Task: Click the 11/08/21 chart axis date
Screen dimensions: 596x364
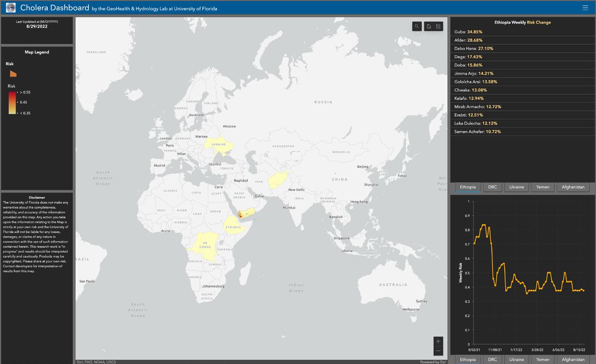Action: [495, 350]
